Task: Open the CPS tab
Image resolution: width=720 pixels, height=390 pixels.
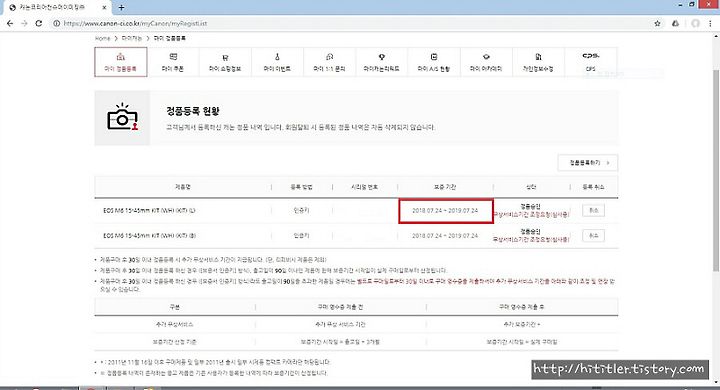Action: 591,62
